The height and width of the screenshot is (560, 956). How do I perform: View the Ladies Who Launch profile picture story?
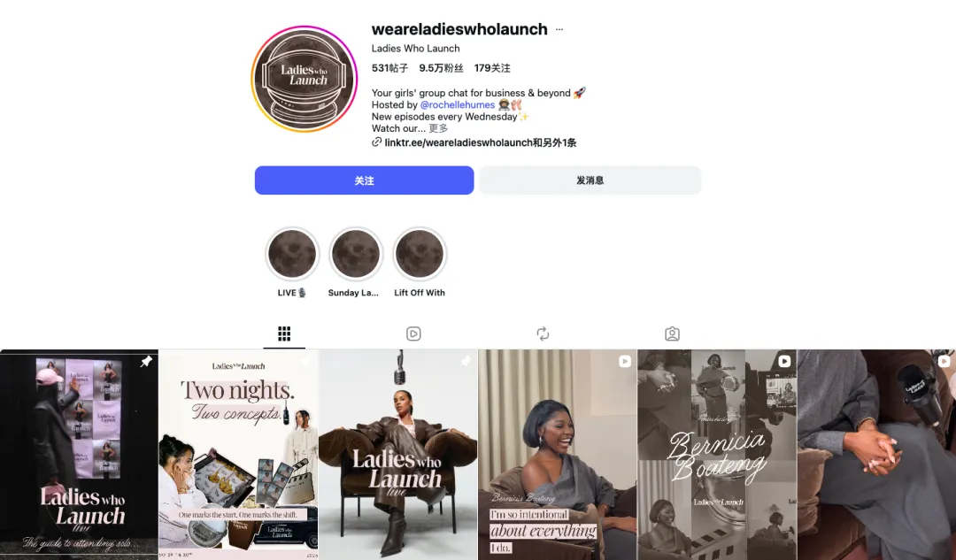tap(305, 79)
